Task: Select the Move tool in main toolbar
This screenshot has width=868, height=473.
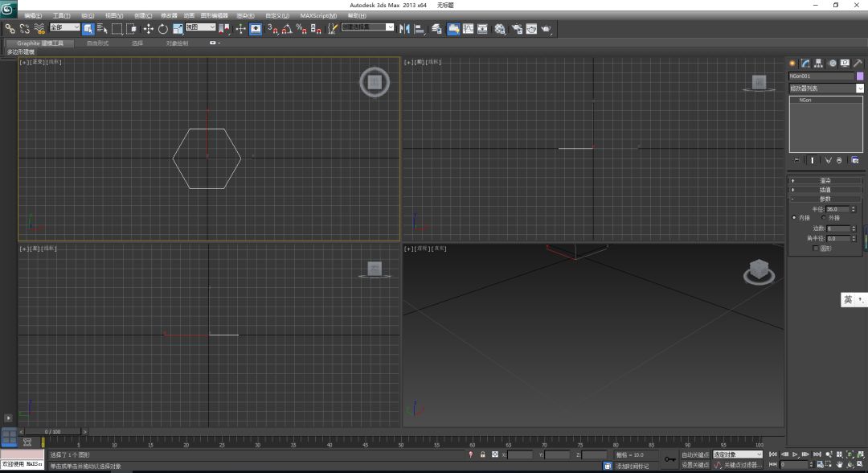Action: pyautogui.click(x=148, y=29)
